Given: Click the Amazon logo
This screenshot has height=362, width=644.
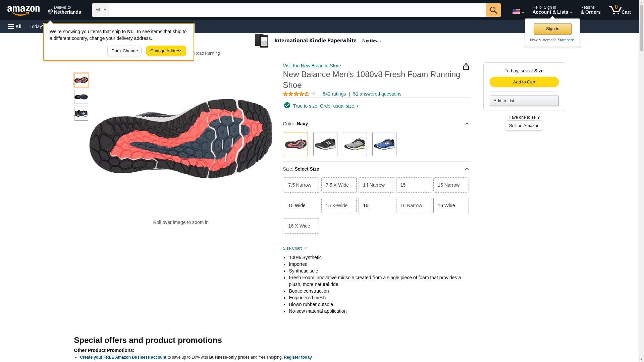Looking at the screenshot, I should point(23,10).
